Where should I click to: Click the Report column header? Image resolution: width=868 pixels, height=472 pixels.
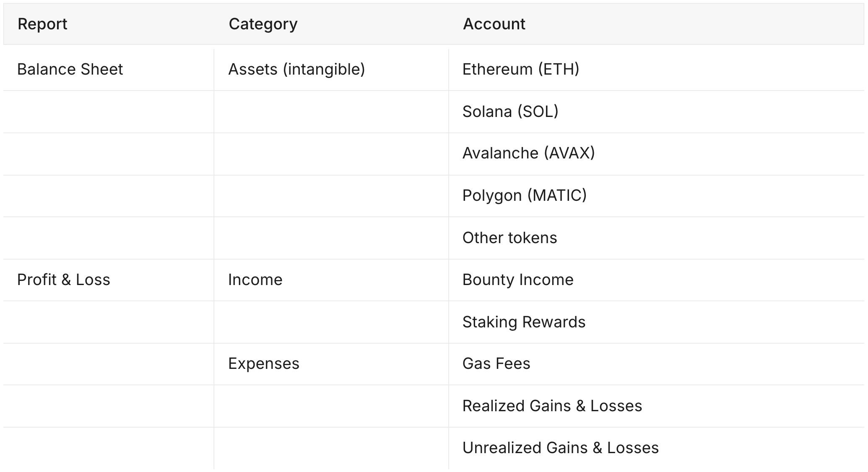(42, 24)
